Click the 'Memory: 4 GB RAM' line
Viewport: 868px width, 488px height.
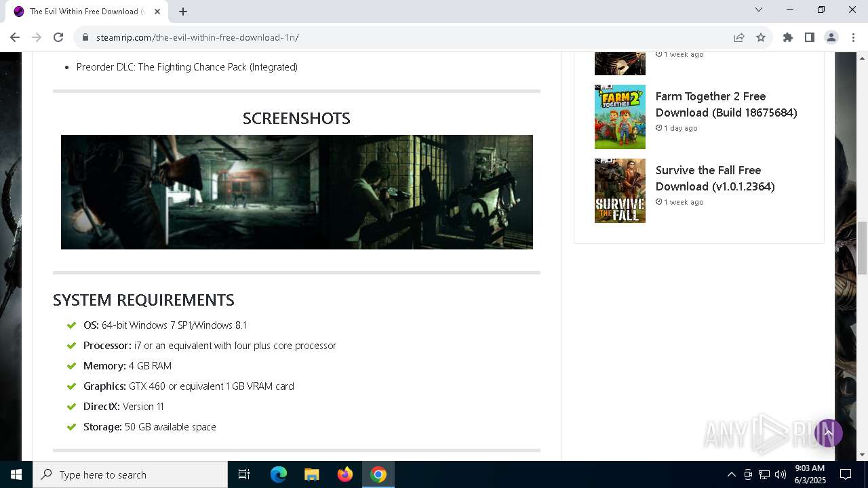tap(127, 365)
